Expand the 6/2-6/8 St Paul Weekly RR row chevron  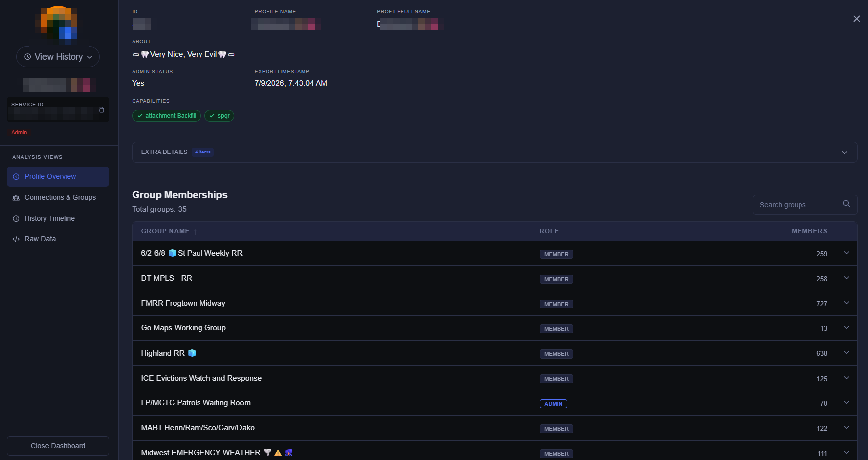click(846, 253)
